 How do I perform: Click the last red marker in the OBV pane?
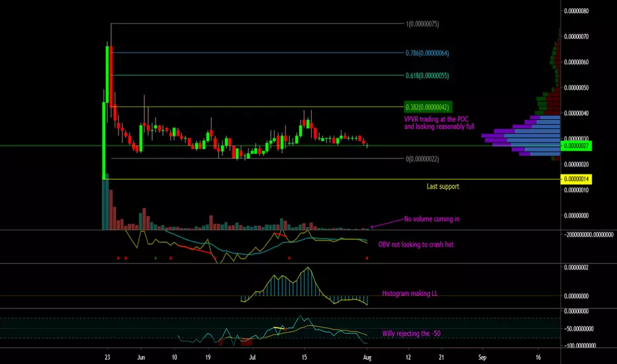pyautogui.click(x=367, y=258)
